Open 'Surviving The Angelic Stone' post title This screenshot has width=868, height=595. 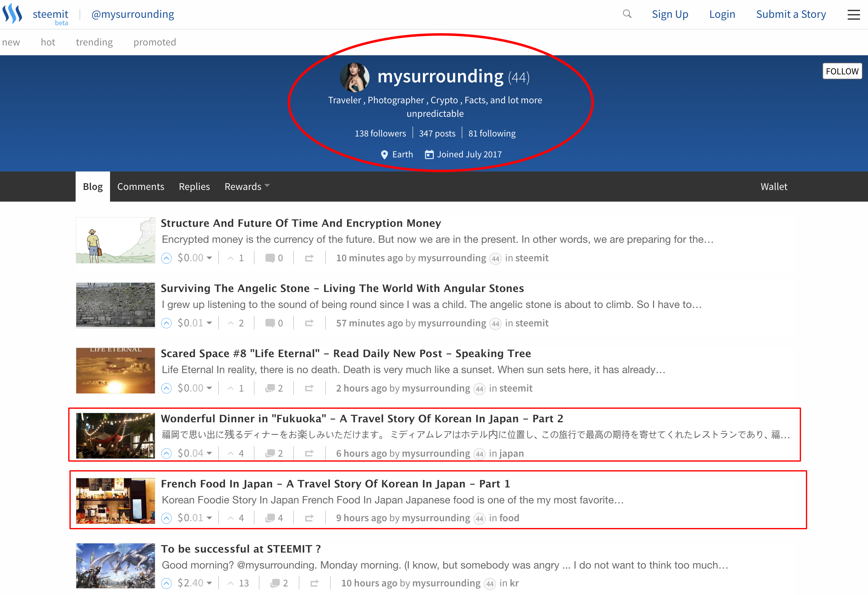click(342, 288)
